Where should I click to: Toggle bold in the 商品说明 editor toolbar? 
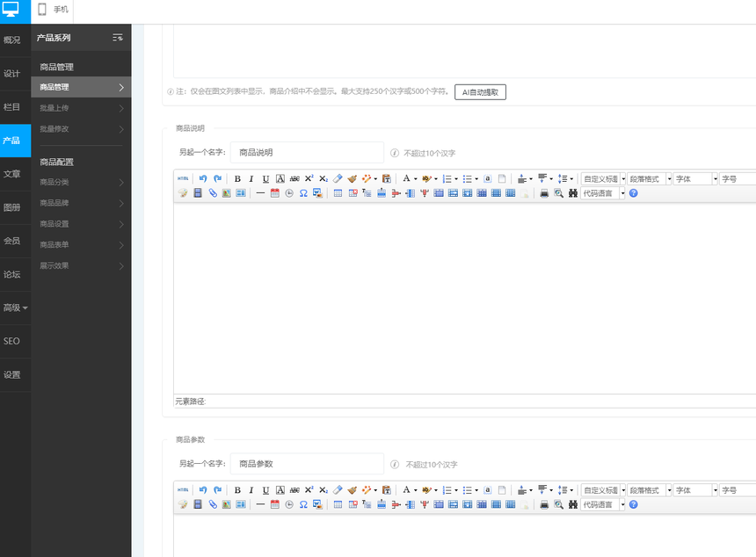(x=237, y=178)
